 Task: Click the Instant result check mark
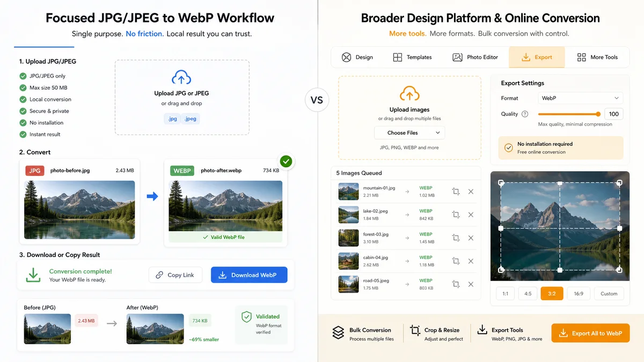point(23,135)
